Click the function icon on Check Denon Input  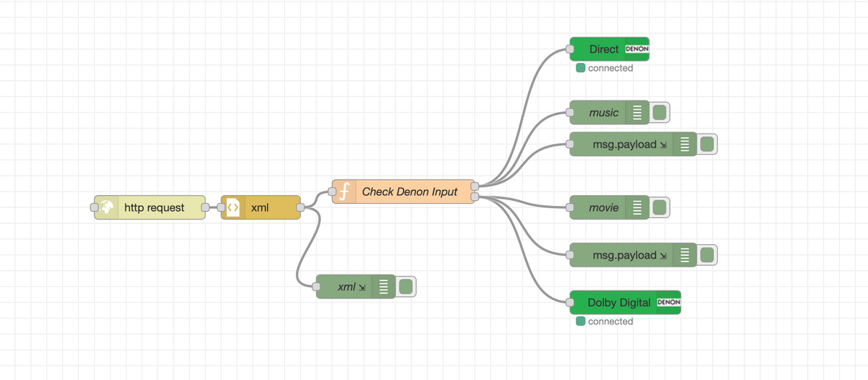click(345, 191)
